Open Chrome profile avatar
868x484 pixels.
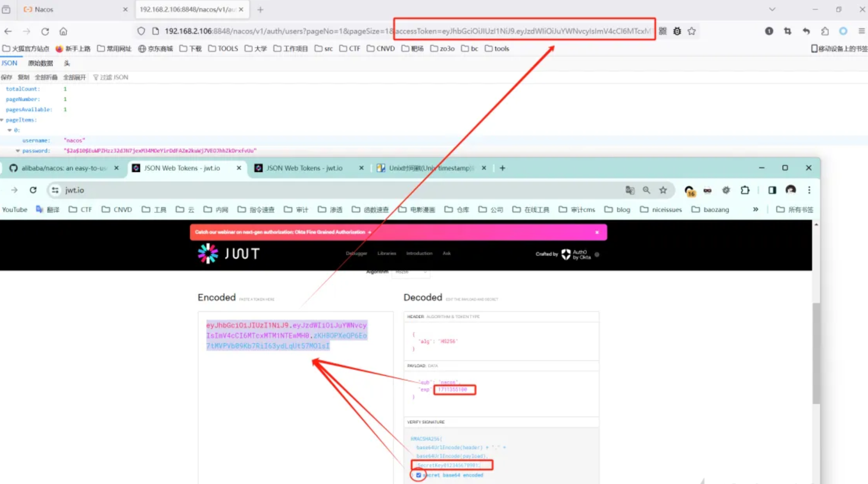pyautogui.click(x=791, y=190)
